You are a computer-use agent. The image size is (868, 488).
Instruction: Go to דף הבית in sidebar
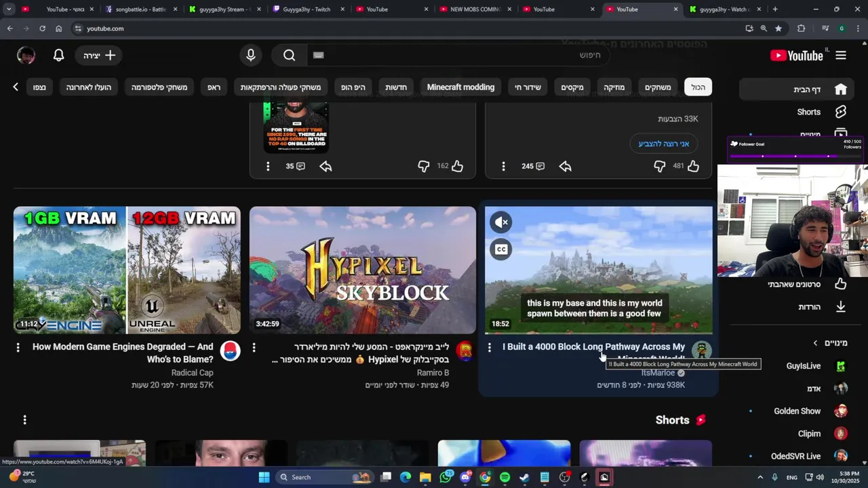pyautogui.click(x=797, y=89)
